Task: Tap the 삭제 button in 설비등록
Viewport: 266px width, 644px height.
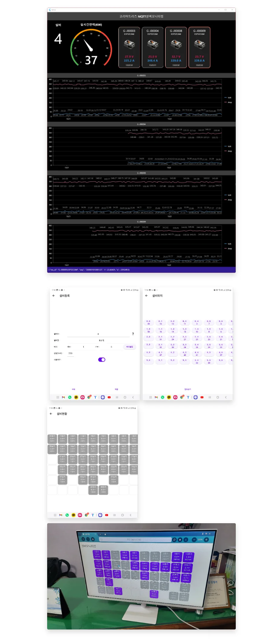Action: (73, 389)
